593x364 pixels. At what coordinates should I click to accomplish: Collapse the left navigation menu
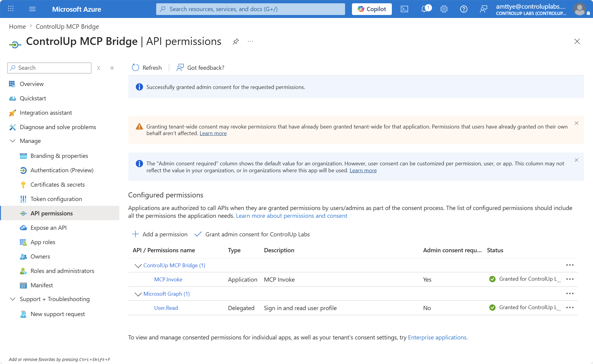click(x=112, y=68)
